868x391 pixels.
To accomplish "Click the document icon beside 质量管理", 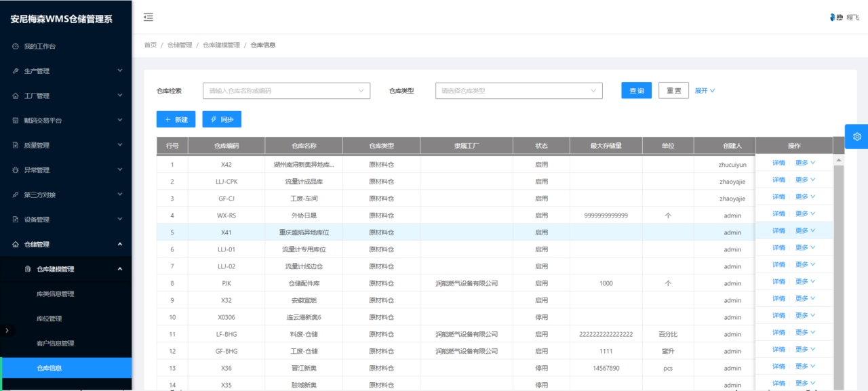I will [x=16, y=145].
